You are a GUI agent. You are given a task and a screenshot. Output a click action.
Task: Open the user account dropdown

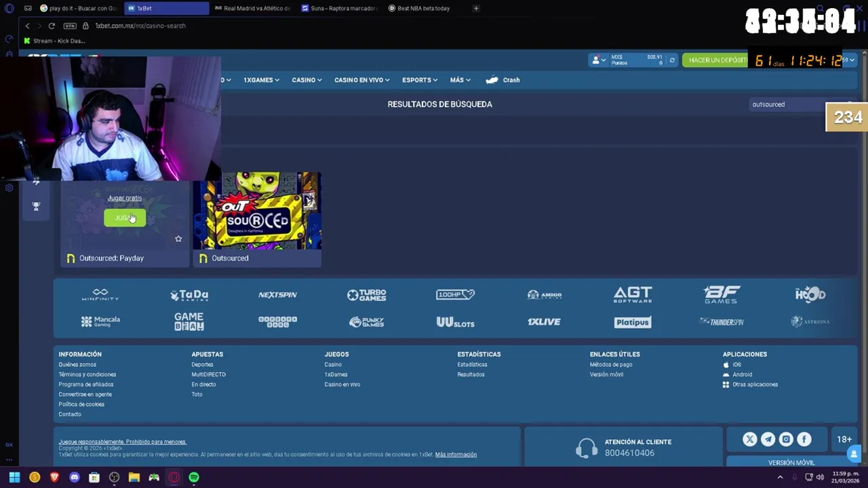coord(598,60)
